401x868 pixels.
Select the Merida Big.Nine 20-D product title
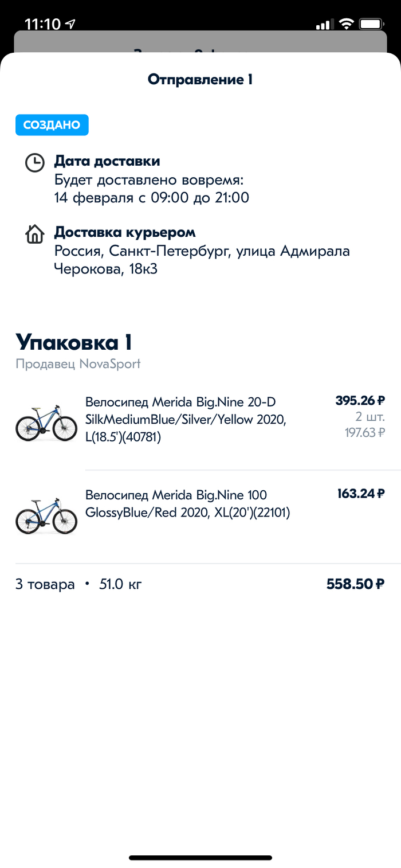coord(185,420)
